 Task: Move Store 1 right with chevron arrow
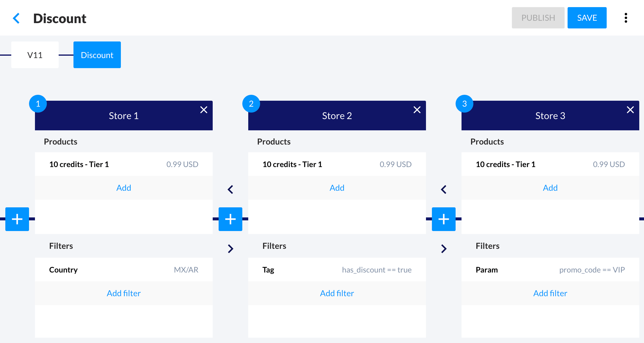(x=230, y=249)
